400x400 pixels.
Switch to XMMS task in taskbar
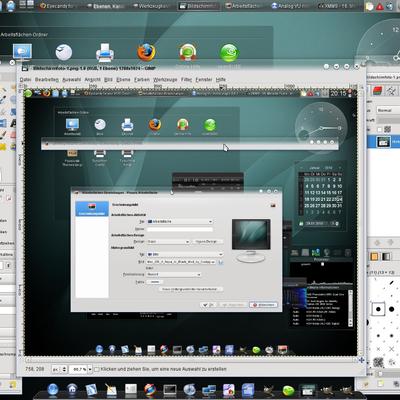click(x=338, y=6)
